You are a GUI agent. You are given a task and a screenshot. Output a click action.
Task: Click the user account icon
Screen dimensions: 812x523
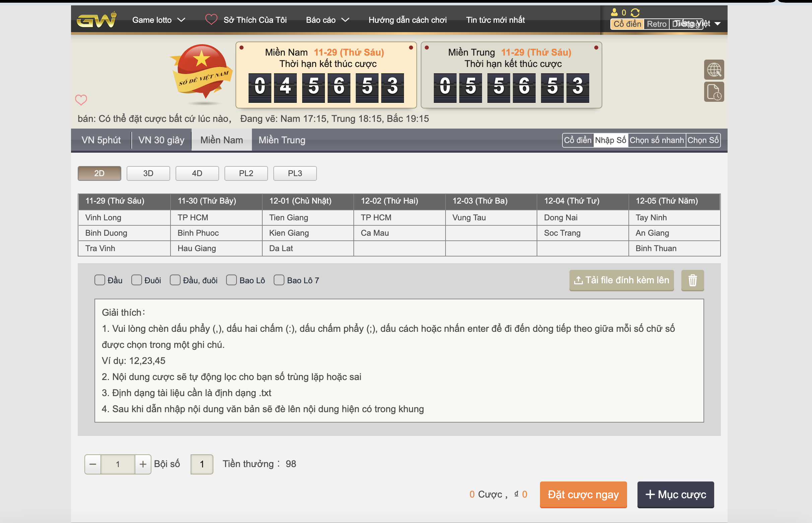614,13
